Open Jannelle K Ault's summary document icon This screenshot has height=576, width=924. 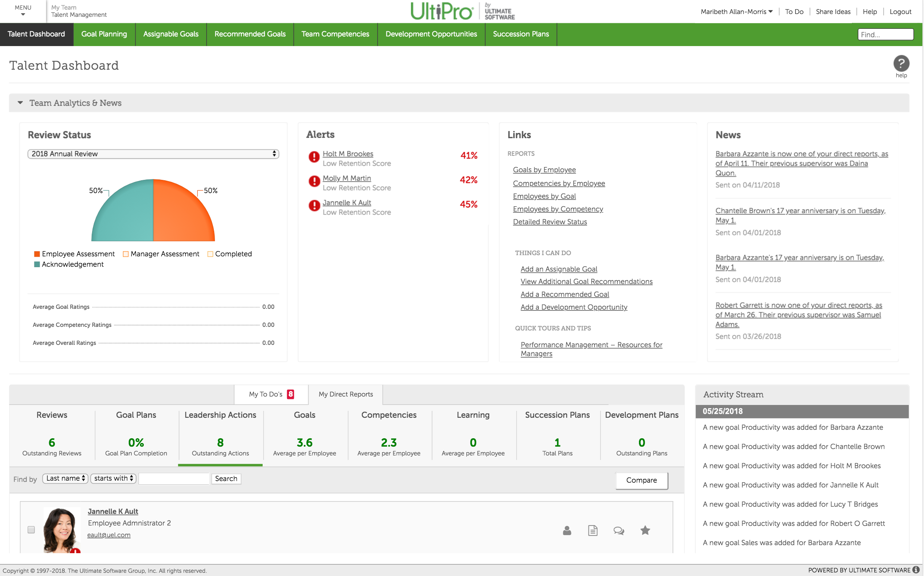tap(593, 530)
